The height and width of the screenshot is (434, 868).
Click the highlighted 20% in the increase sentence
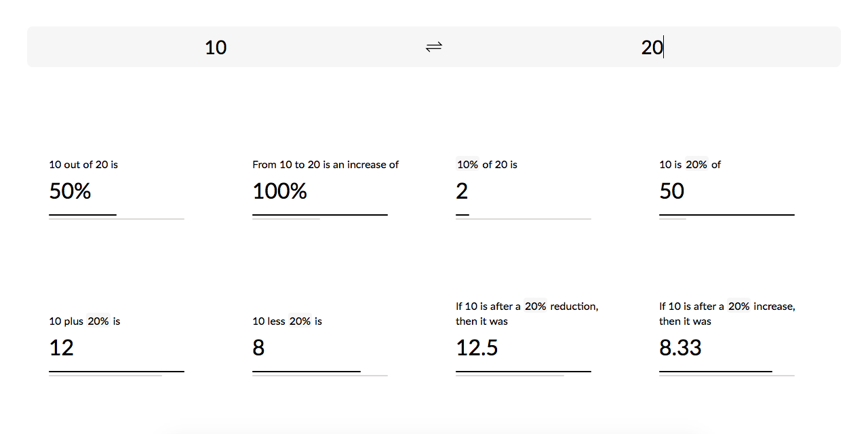[x=738, y=307]
